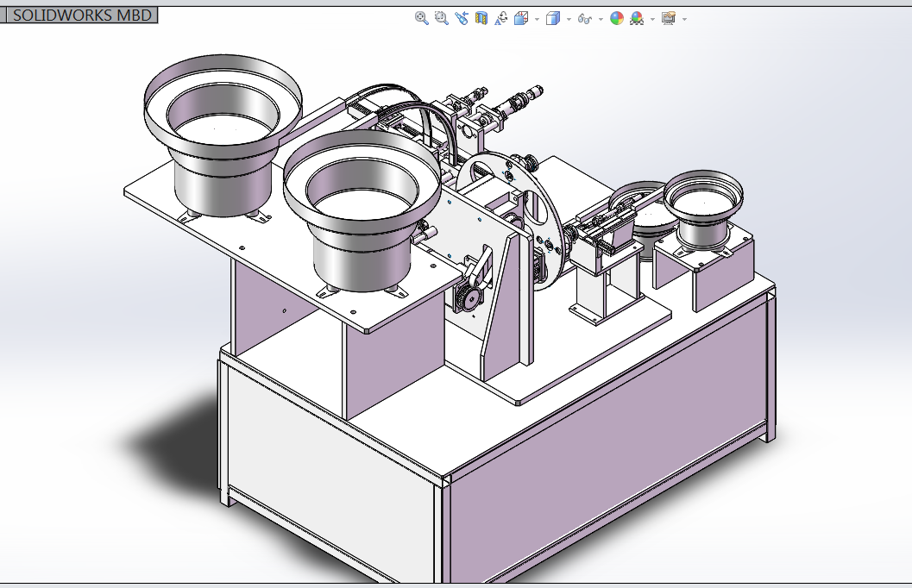
Task: Click the View Settings monitor icon
Action: [669, 19]
